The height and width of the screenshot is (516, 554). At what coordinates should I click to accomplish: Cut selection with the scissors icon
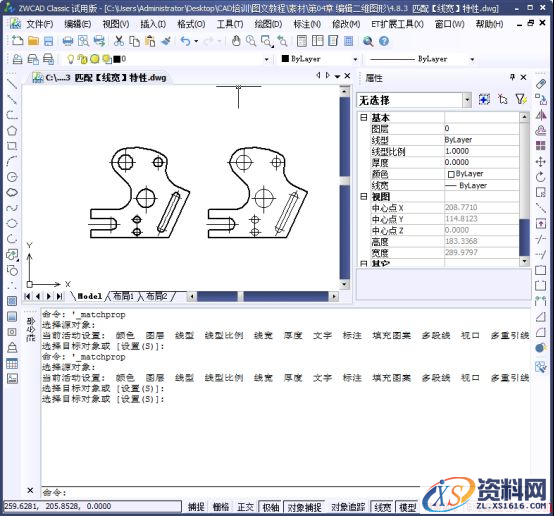pyautogui.click(x=119, y=41)
